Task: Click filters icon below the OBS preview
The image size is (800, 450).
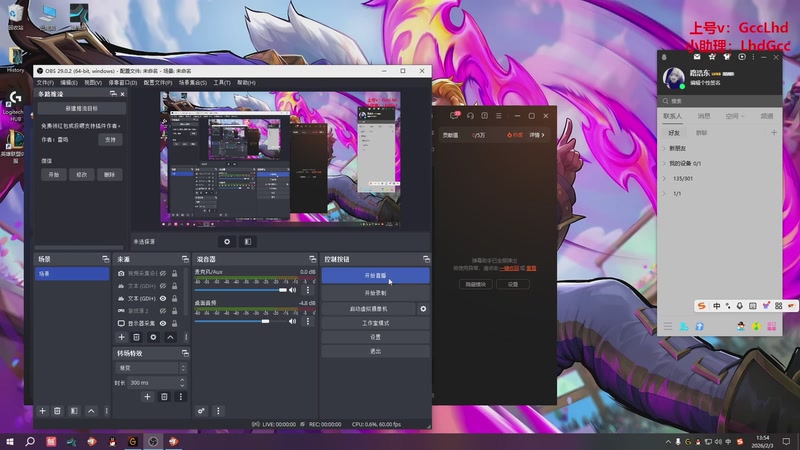Action: pos(247,242)
